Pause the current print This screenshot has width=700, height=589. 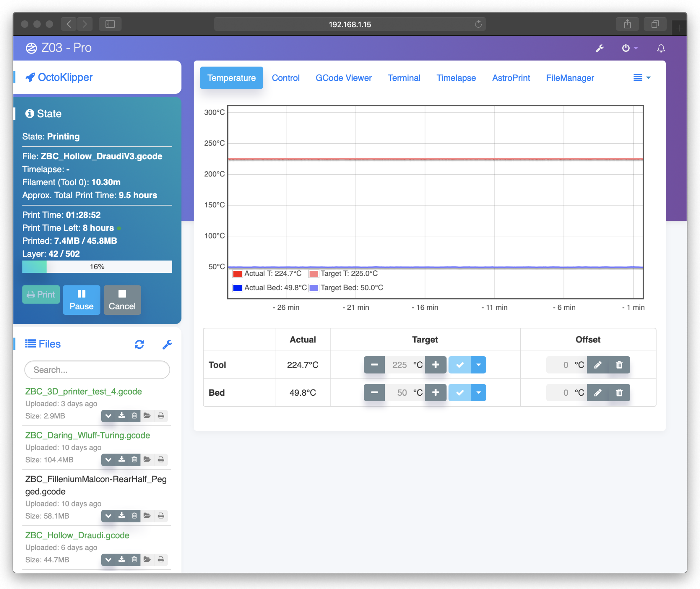82,300
